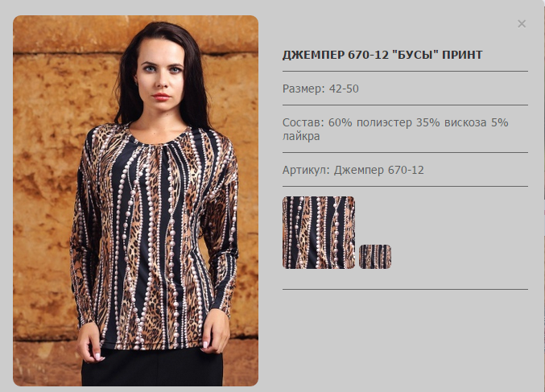Image resolution: width=545 pixels, height=392 pixels.
Task: Click the word "БУСЫ" in the title
Action: (415, 55)
